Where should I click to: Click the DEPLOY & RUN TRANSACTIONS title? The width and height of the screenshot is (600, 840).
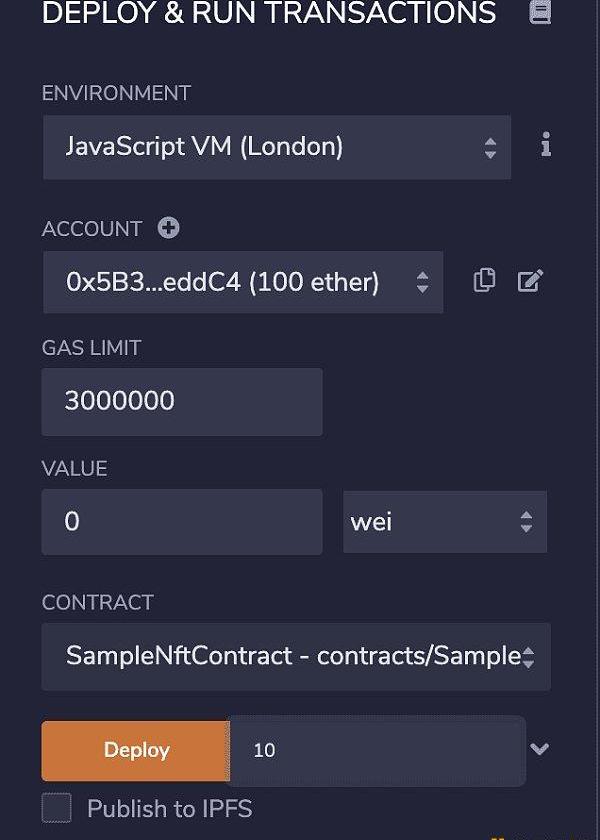(269, 13)
